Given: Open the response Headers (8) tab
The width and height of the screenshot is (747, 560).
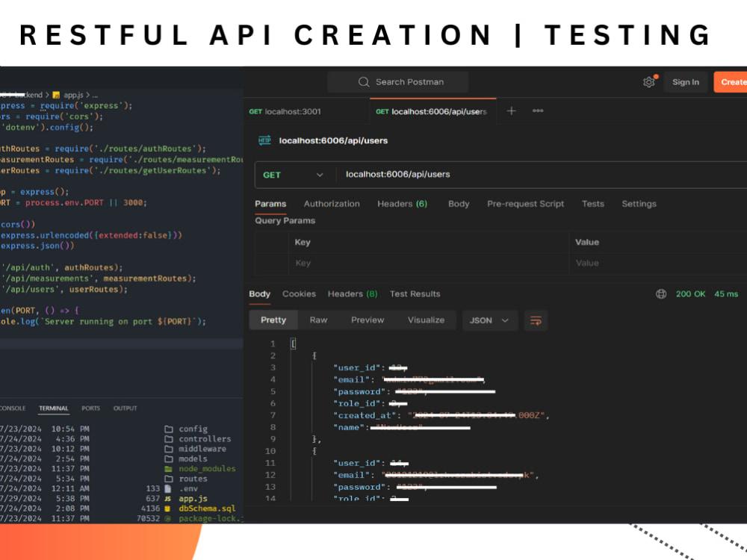Looking at the screenshot, I should coord(353,293).
